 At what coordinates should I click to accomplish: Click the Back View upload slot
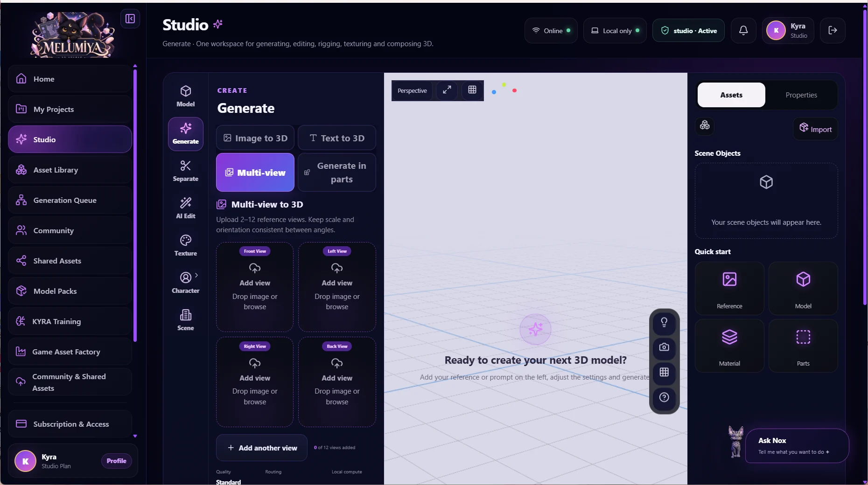337,382
